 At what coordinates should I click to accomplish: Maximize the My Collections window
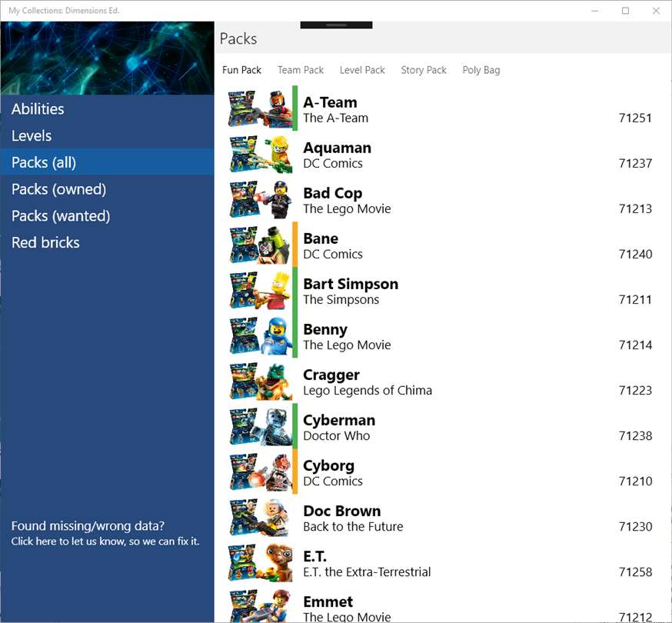pyautogui.click(x=625, y=11)
